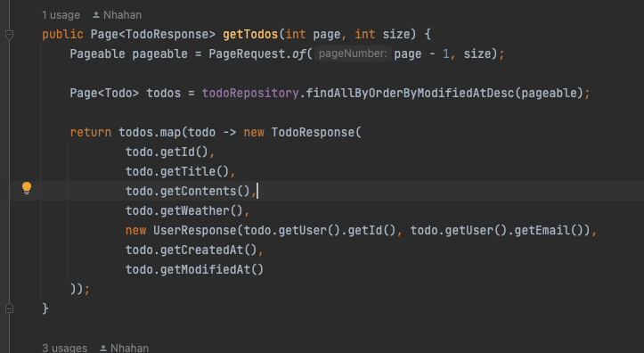Click the Pageable type declaration
Image resolution: width=644 pixels, height=353 pixels.
pos(97,53)
